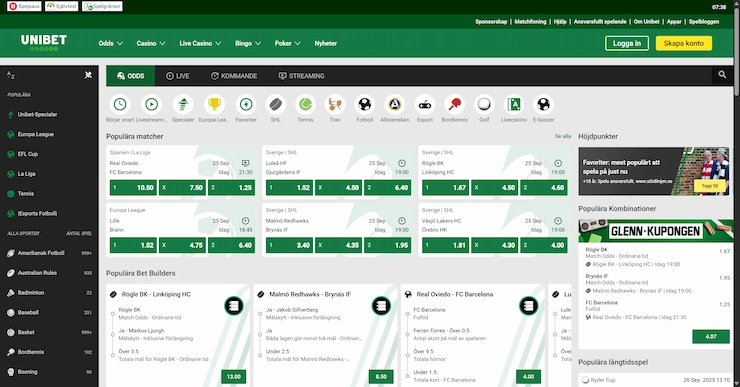Expand the Casino dropdown menu

coord(151,43)
